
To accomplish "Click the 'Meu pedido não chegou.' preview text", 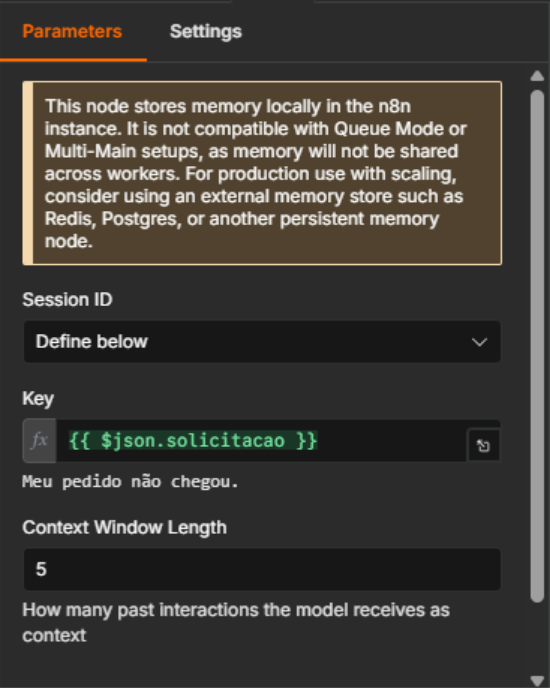I will [130, 482].
